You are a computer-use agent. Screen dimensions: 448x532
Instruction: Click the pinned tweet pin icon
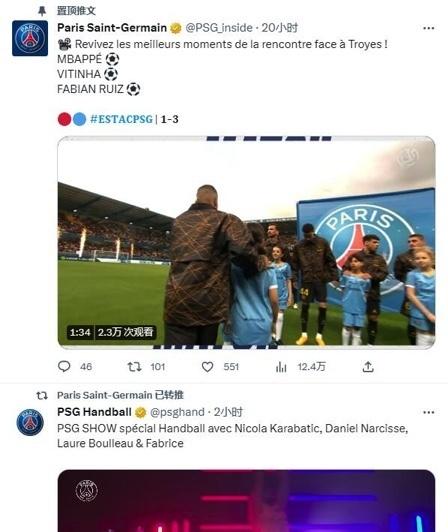[42, 11]
